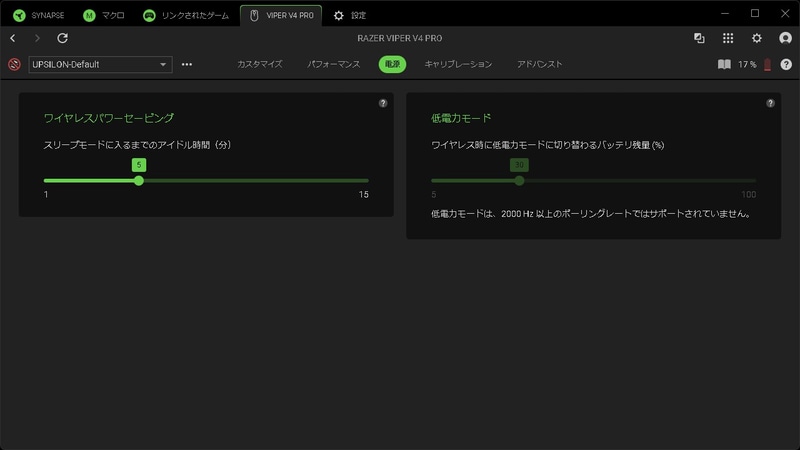
Task: Click the mouse device icon in tab
Action: 254,15
